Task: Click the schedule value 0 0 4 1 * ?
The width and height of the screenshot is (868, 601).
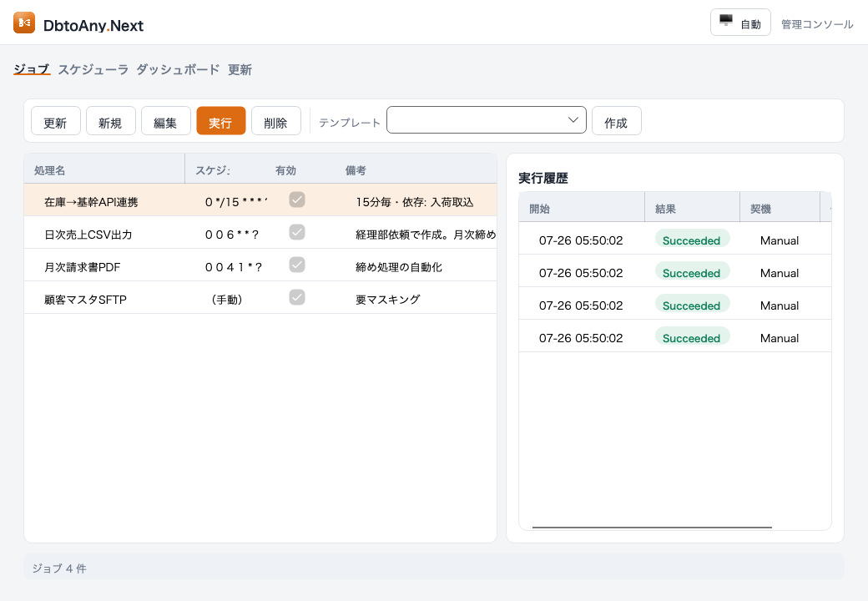Action: tap(234, 267)
